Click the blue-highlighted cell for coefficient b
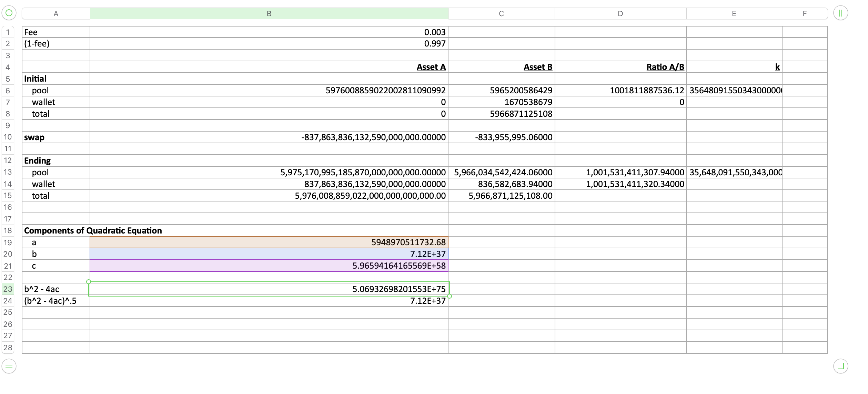868x394 pixels. click(x=269, y=254)
